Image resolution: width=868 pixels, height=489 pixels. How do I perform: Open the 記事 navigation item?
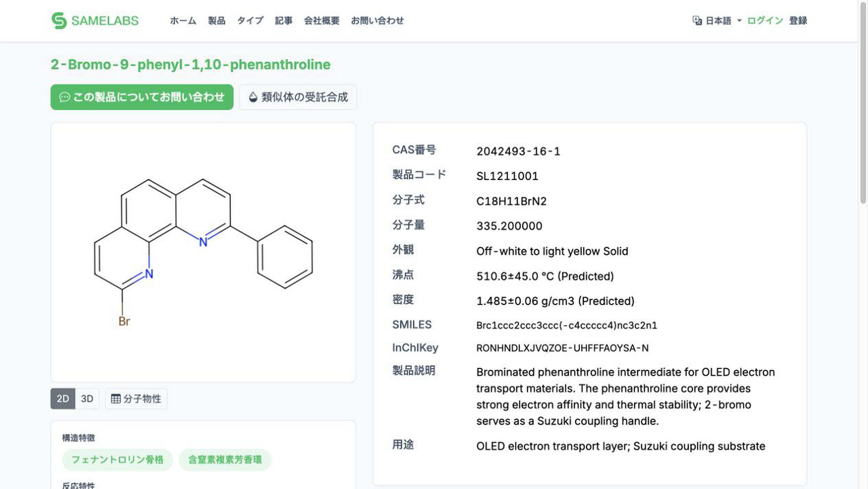[284, 21]
